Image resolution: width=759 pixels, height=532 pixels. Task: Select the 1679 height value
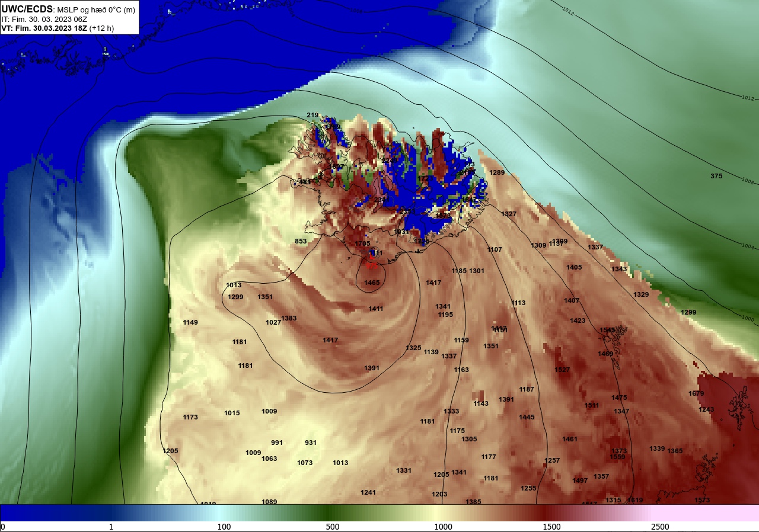tap(696, 393)
